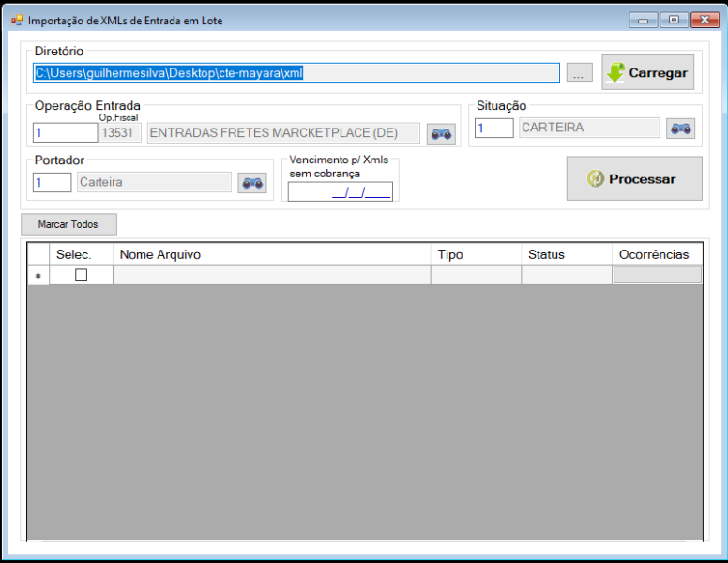
Task: Toggle the Selec. checkbox in first row
Action: tap(82, 275)
